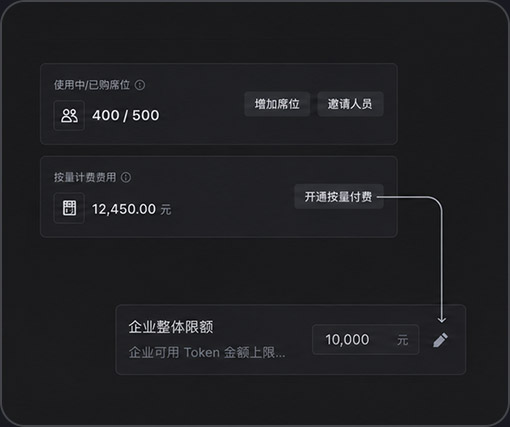Enable pay-as-you-go via 开通按量付费
The image size is (510, 427).
click(x=339, y=197)
